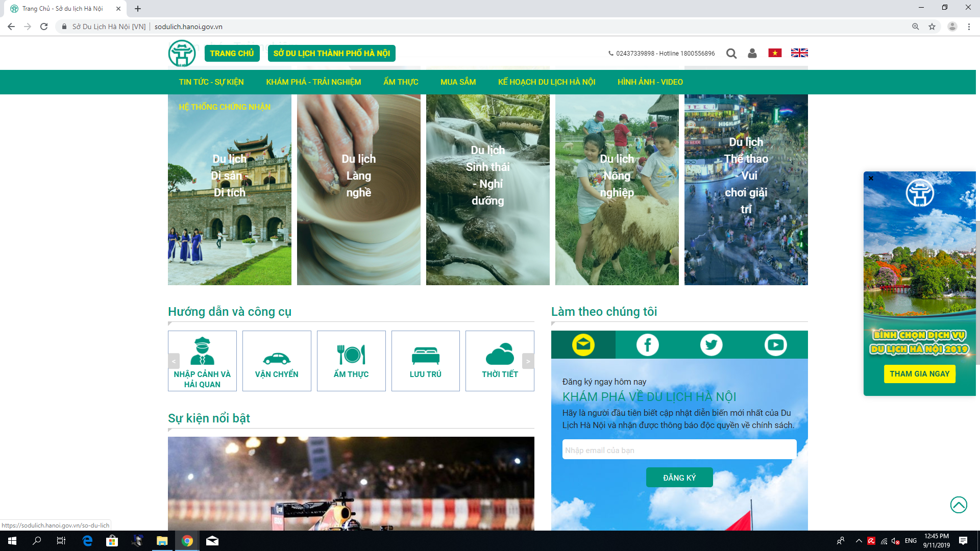Click the email input field

[679, 450]
